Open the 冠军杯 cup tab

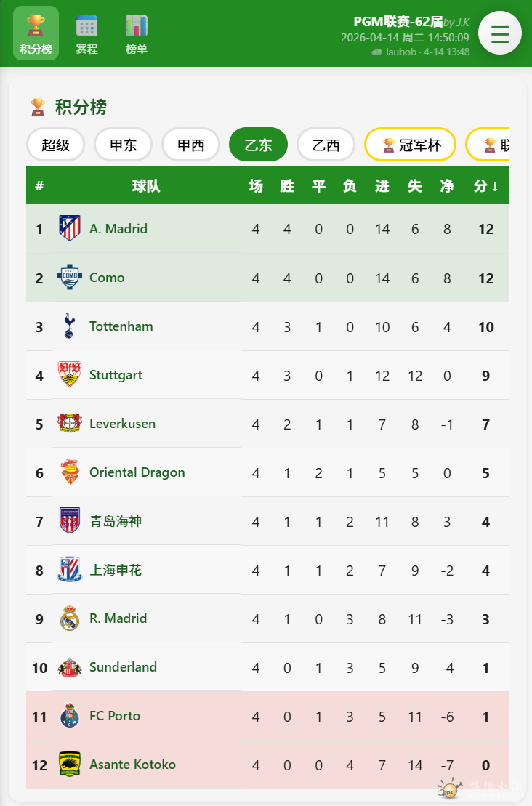point(411,145)
